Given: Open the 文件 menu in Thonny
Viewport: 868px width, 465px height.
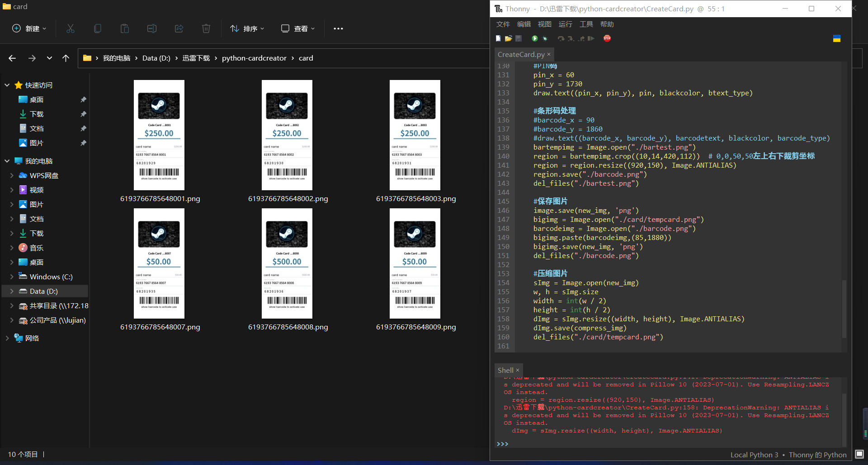Looking at the screenshot, I should coord(503,24).
